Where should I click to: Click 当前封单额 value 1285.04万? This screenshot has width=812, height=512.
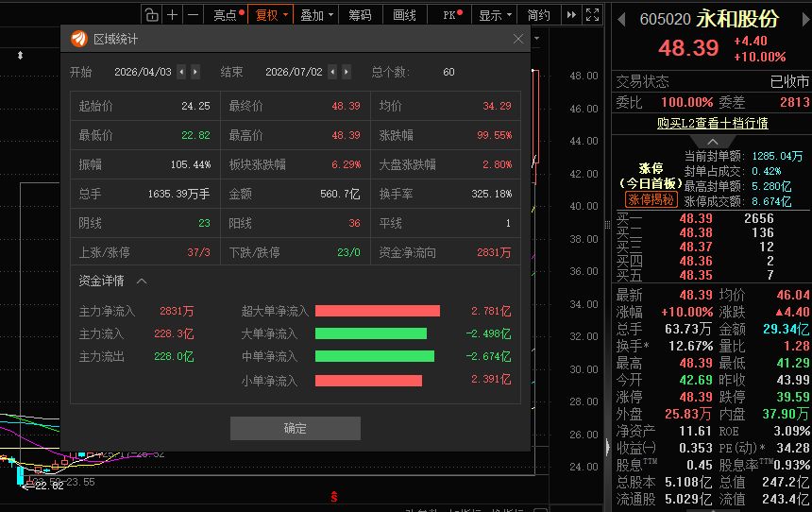click(777, 156)
